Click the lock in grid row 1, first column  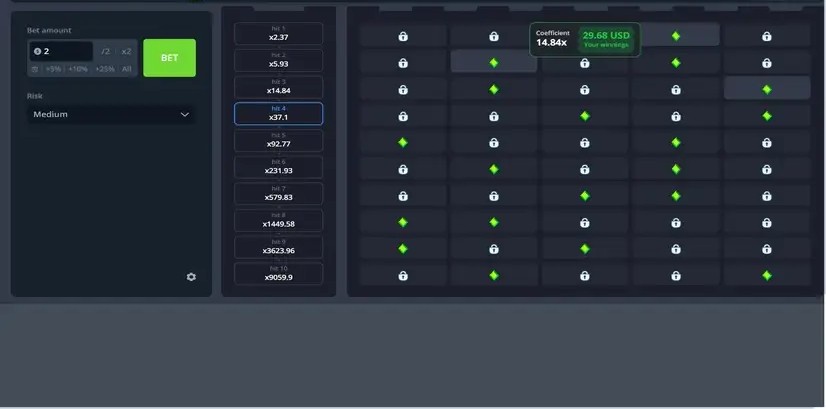(403, 36)
